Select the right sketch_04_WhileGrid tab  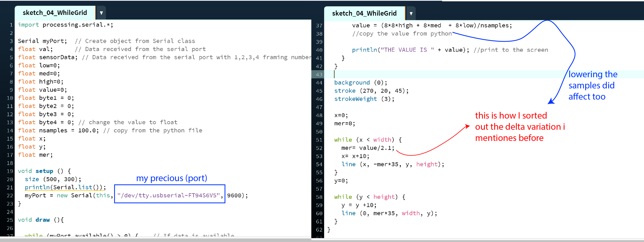coord(364,14)
